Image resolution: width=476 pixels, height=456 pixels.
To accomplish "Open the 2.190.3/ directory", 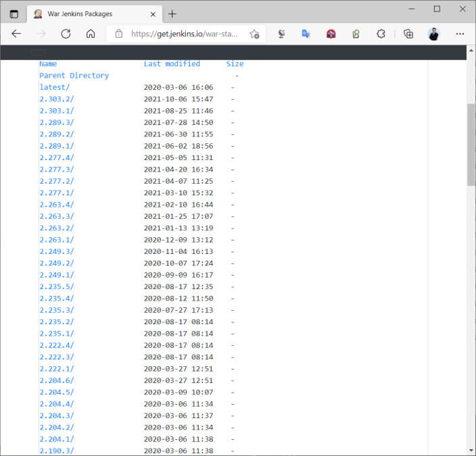I will 57,451.
